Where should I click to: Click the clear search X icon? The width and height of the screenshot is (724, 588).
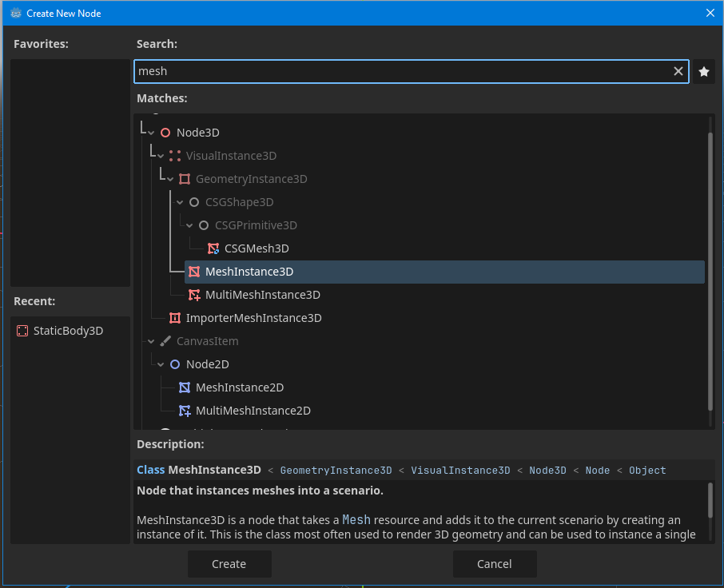[x=678, y=71]
